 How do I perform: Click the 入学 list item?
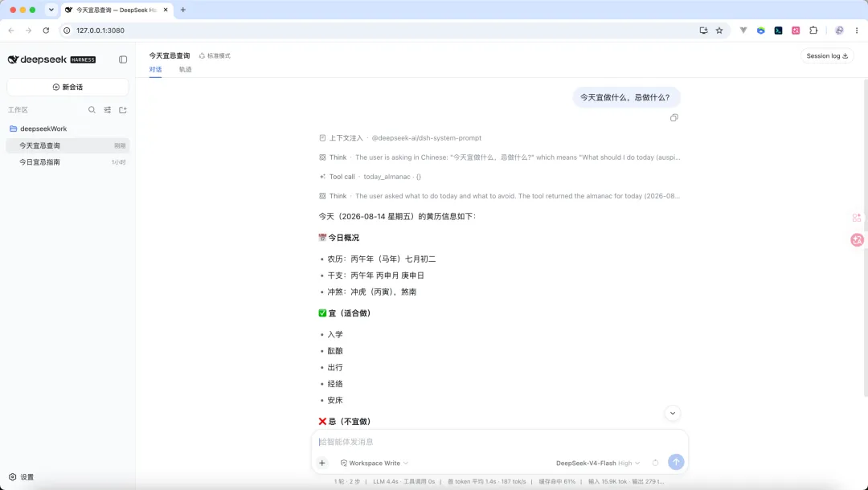click(335, 335)
